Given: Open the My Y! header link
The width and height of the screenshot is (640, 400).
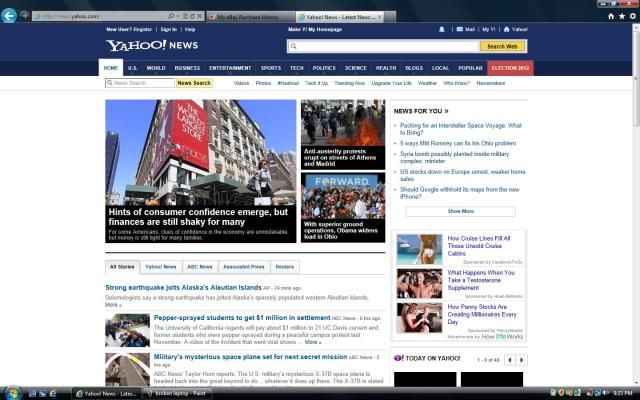Looking at the screenshot, I should (x=489, y=29).
